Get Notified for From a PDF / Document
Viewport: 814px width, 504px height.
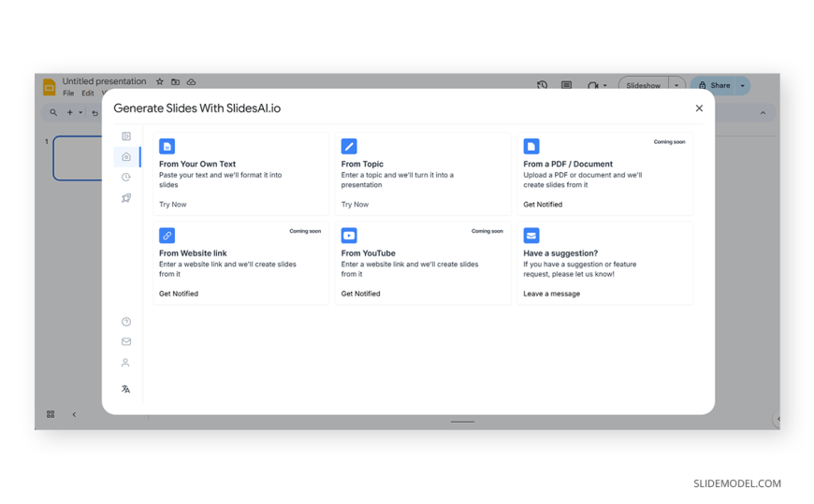point(543,205)
